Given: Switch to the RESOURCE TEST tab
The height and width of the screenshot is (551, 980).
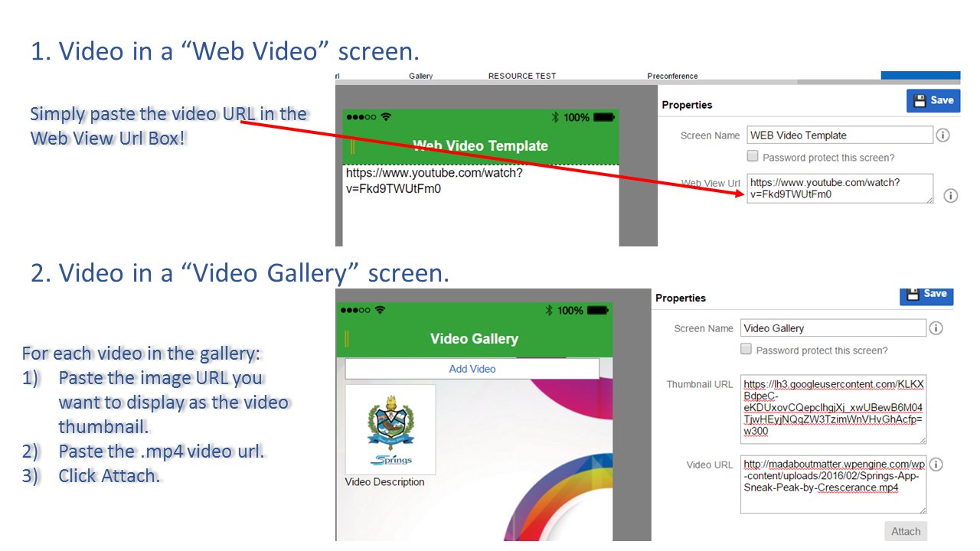Looking at the screenshot, I should pos(522,76).
